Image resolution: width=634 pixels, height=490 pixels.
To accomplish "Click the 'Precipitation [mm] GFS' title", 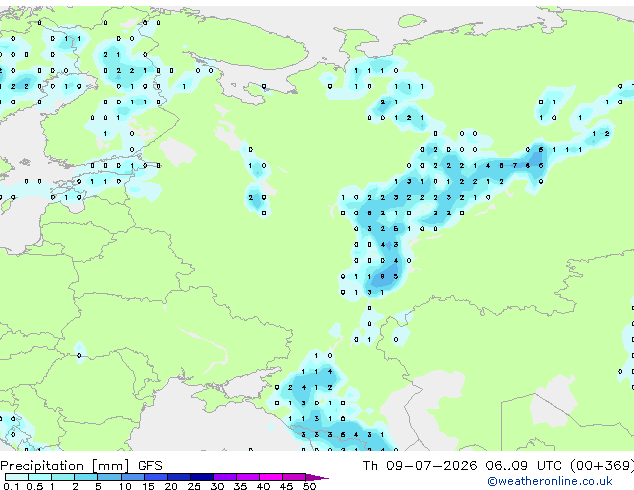I will point(81,466).
